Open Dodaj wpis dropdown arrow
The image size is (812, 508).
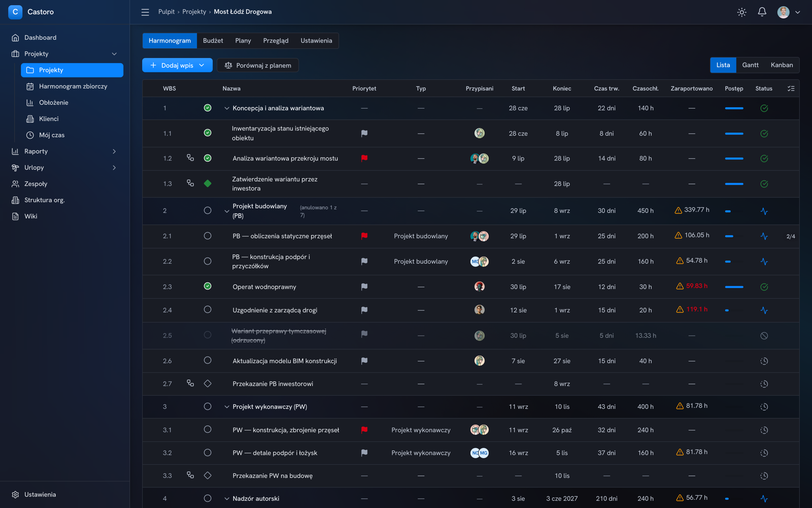tap(202, 66)
